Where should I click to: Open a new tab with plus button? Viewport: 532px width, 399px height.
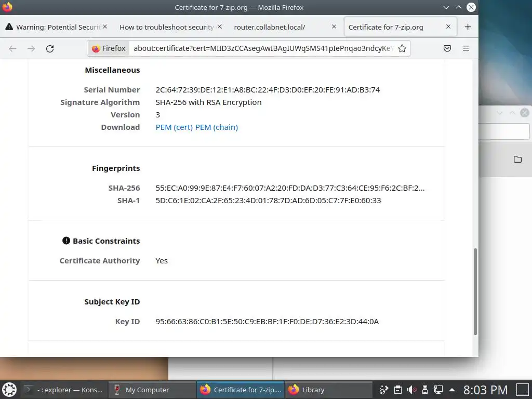click(468, 27)
